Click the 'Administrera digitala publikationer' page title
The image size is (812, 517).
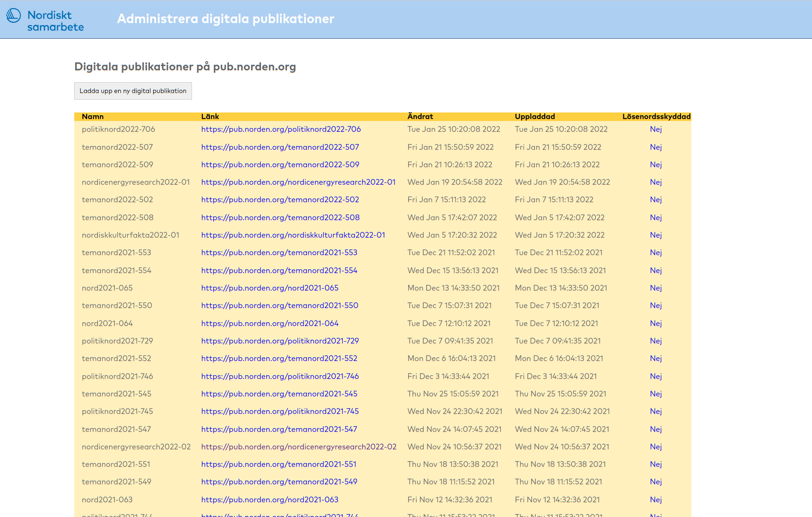(x=226, y=19)
